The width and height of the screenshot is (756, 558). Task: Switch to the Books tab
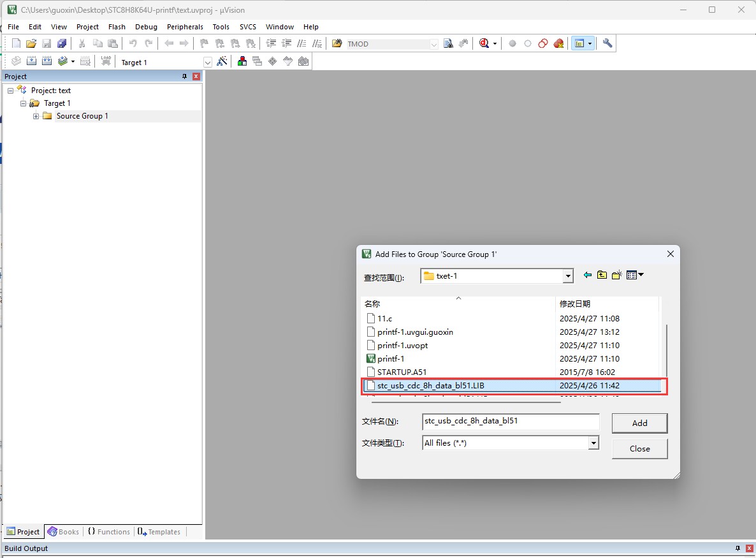[x=64, y=531]
